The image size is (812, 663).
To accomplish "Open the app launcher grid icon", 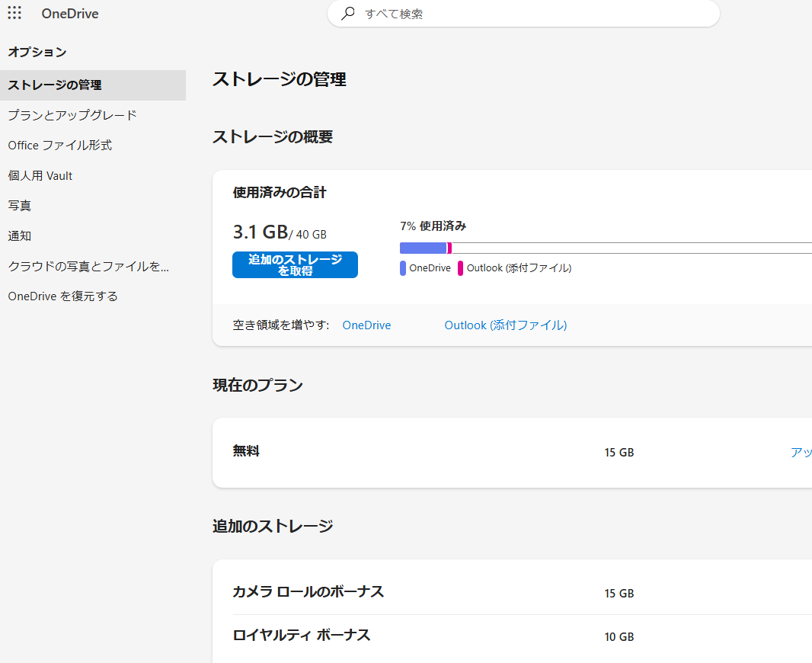I will (x=14, y=13).
